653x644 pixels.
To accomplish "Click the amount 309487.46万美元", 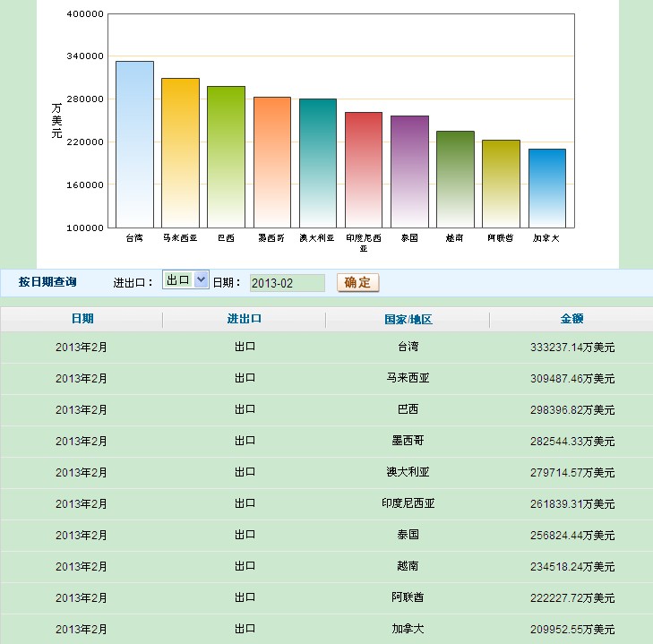I will tap(572, 378).
